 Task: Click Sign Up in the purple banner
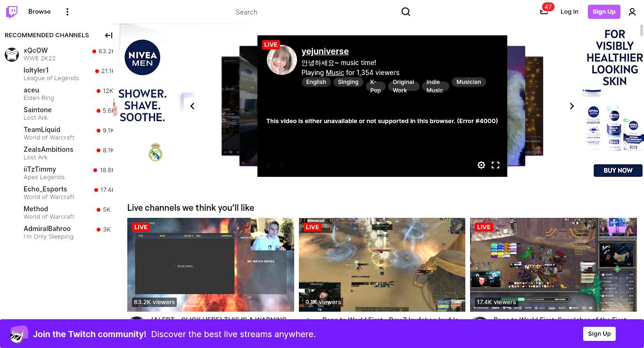click(599, 334)
